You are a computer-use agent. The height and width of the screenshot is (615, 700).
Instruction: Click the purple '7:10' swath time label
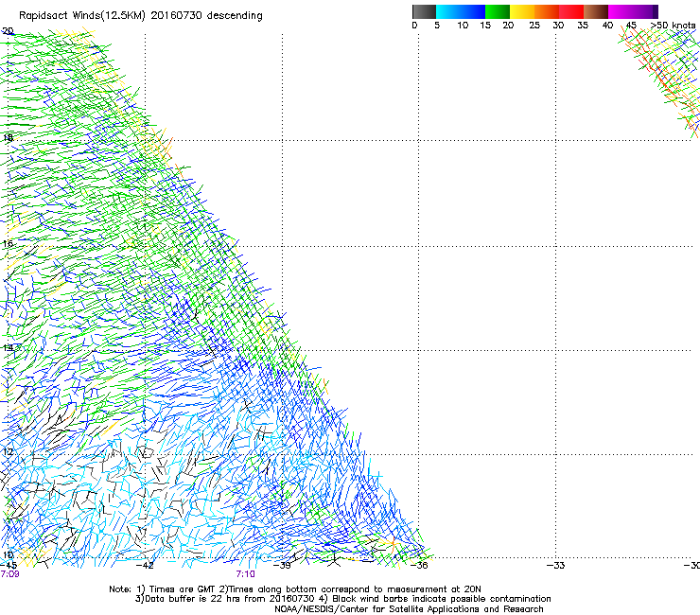click(x=246, y=574)
